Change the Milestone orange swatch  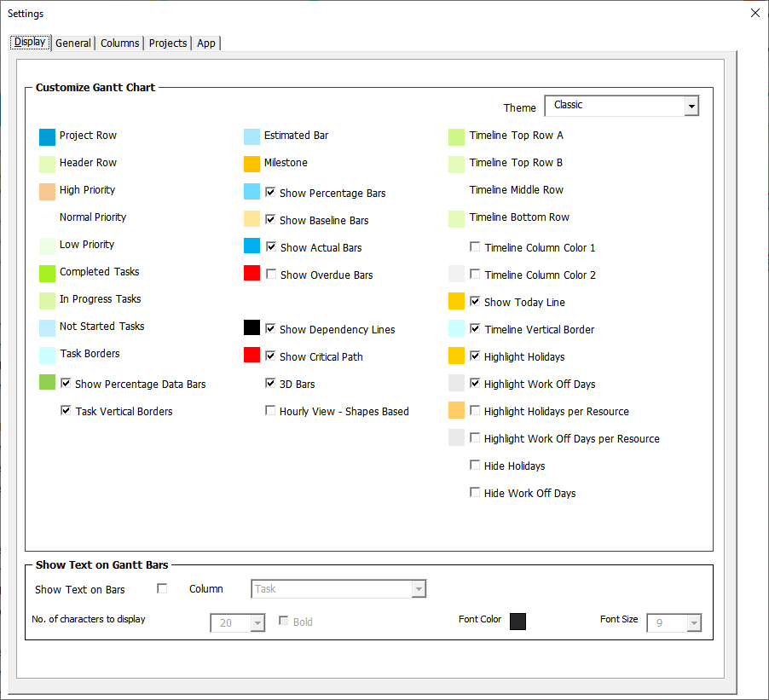pos(252,165)
